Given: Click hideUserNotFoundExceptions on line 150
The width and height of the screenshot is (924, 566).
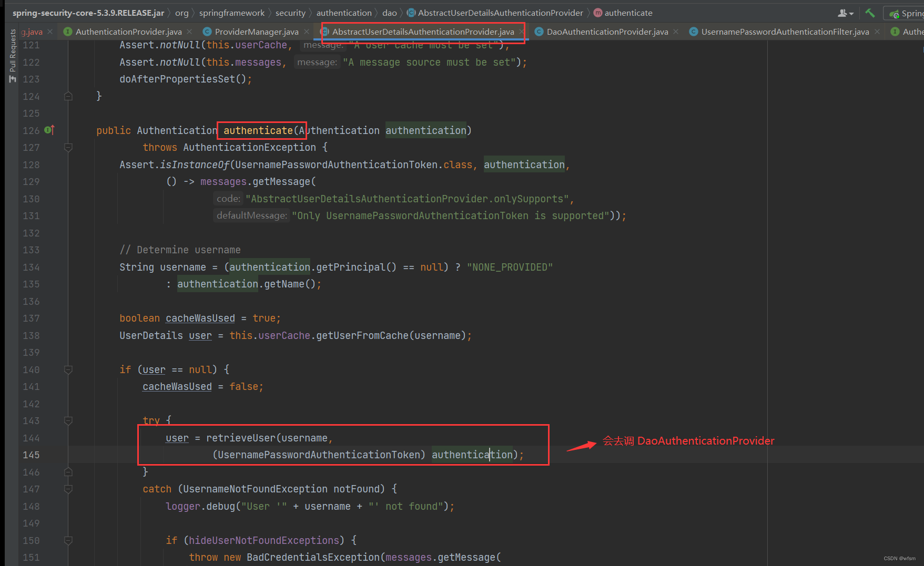Looking at the screenshot, I should click(x=264, y=540).
